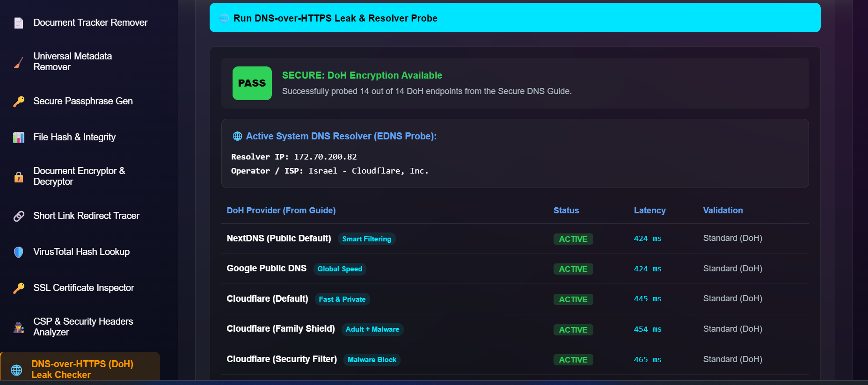Click the Status column header
The image size is (868, 385).
566,211
